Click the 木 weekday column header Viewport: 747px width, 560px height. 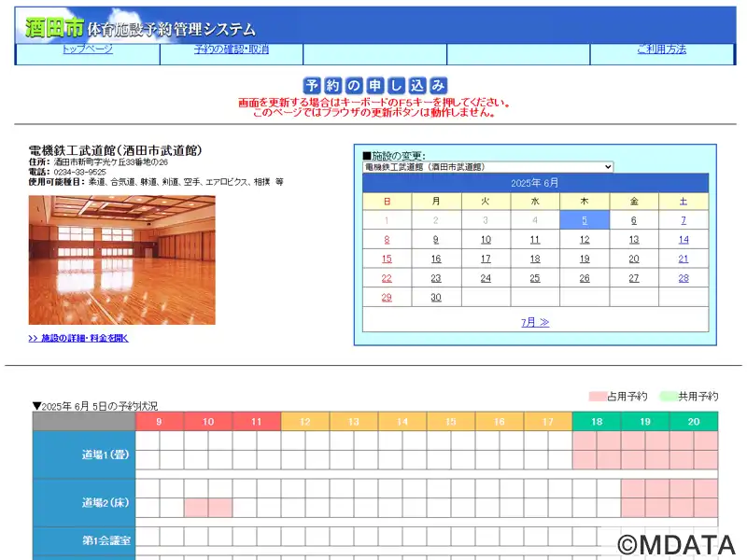coord(585,202)
